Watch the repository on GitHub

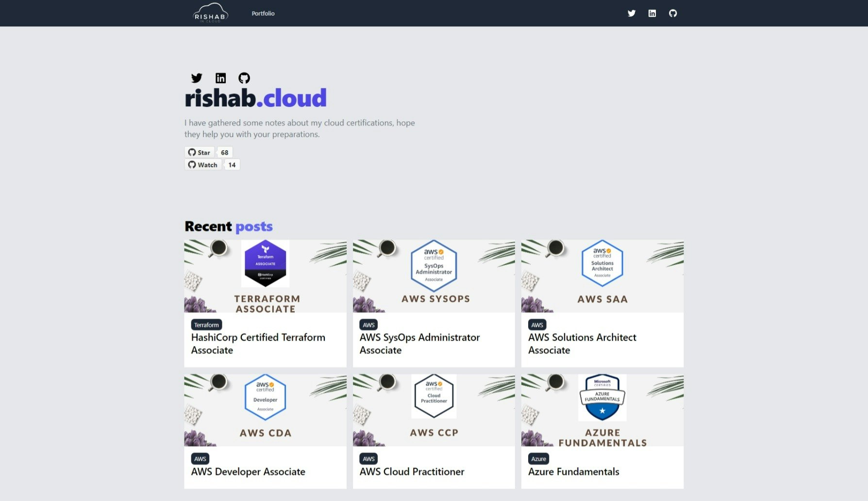tap(203, 164)
